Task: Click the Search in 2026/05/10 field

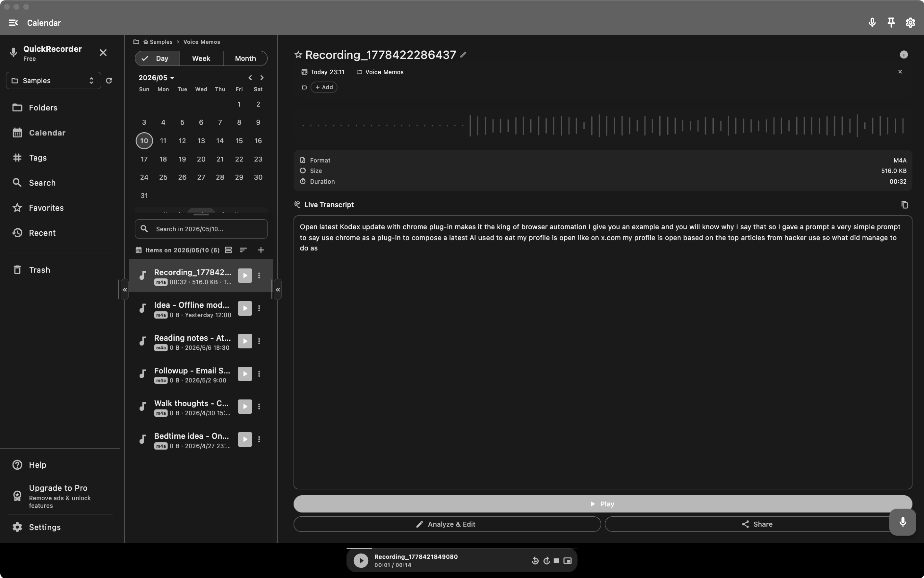Action: (201, 229)
